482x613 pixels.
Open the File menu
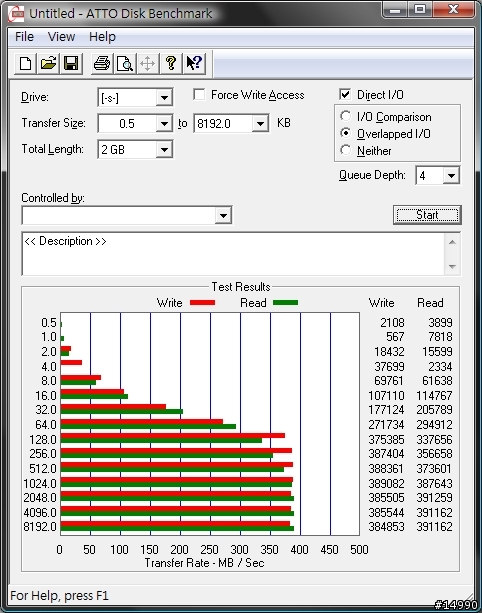click(x=24, y=37)
